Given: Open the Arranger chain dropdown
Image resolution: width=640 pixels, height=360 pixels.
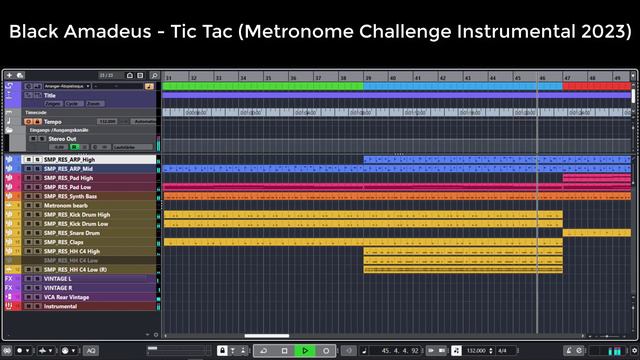Looking at the screenshot, I should tap(67, 86).
